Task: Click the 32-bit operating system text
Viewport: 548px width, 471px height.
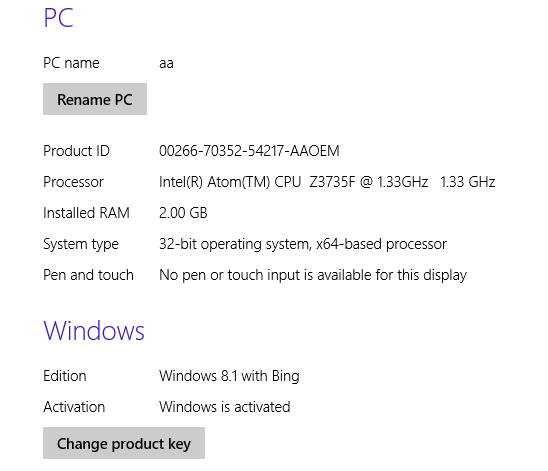Action: click(x=303, y=244)
